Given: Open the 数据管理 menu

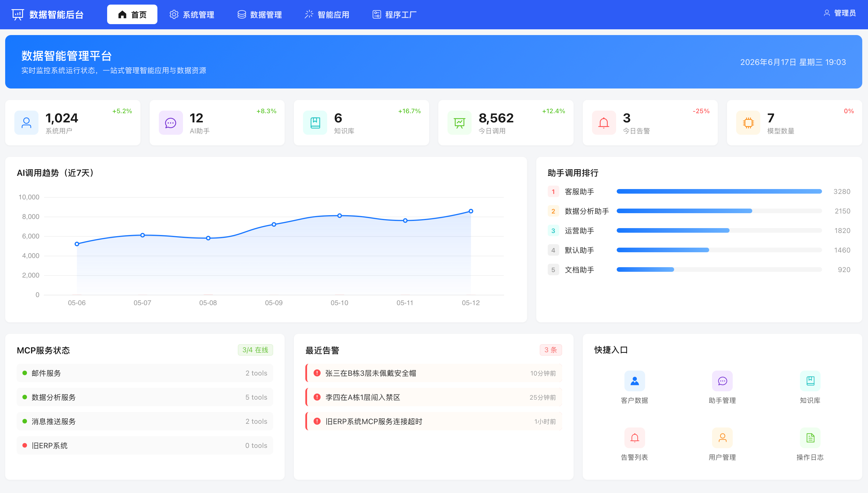Looking at the screenshot, I should [259, 15].
